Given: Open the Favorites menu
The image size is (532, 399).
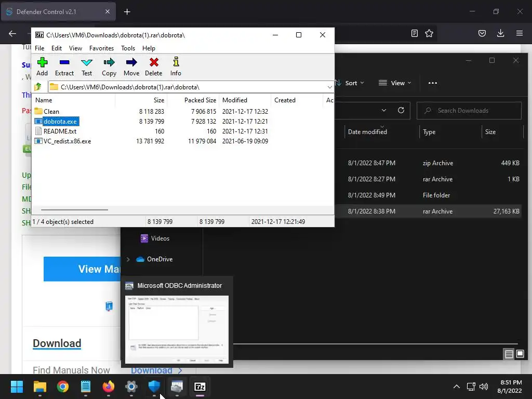Looking at the screenshot, I should 101,48.
